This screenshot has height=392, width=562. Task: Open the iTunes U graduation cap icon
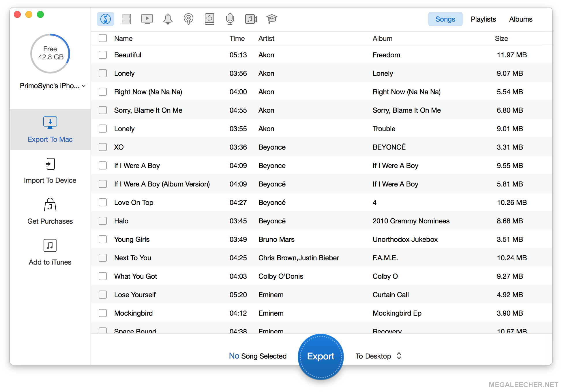pos(271,19)
